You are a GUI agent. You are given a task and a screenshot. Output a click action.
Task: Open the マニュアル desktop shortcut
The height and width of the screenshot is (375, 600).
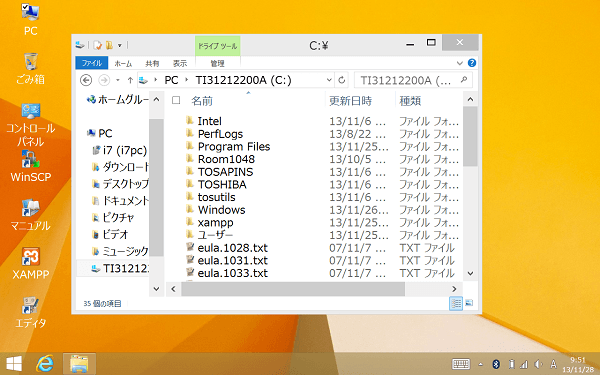(x=30, y=215)
